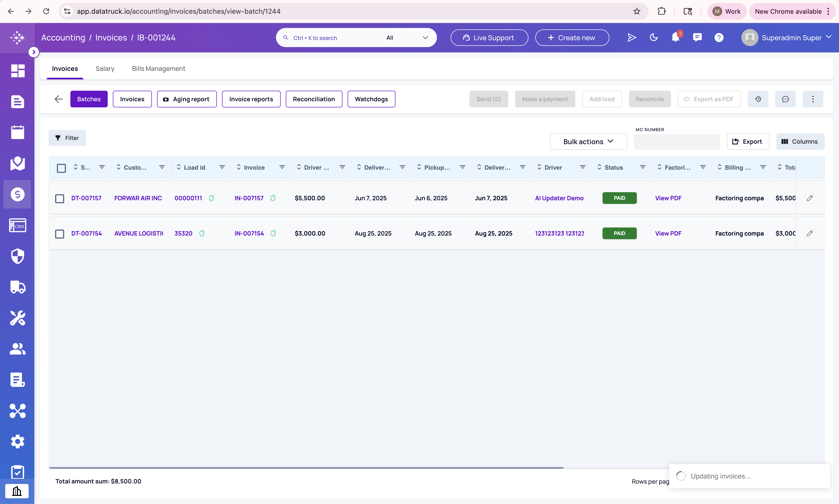The image size is (839, 504).
Task: Edit row DT-007154 with the pencil icon
Action: [x=810, y=233]
